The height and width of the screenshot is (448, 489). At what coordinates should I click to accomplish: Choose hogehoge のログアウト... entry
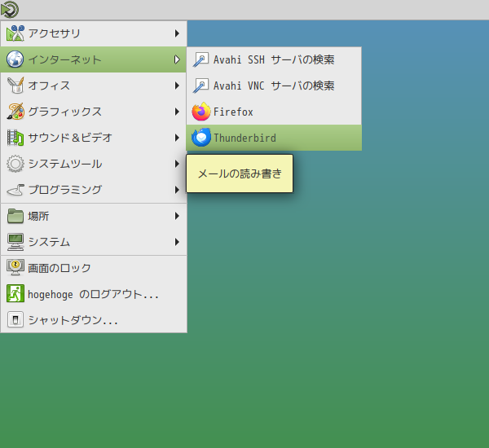(x=94, y=294)
